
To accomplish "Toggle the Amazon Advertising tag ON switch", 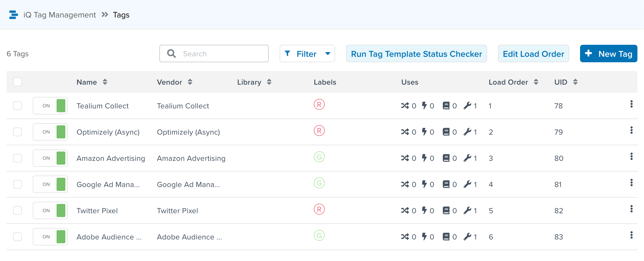I will pyautogui.click(x=50, y=158).
